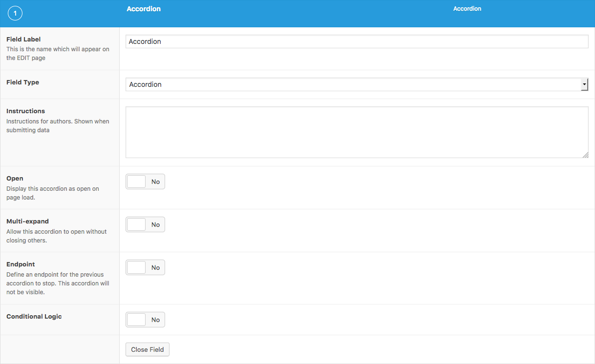Screen dimensions: 595x364
Task: Click the Endpoint setting name
Action: click(x=21, y=264)
